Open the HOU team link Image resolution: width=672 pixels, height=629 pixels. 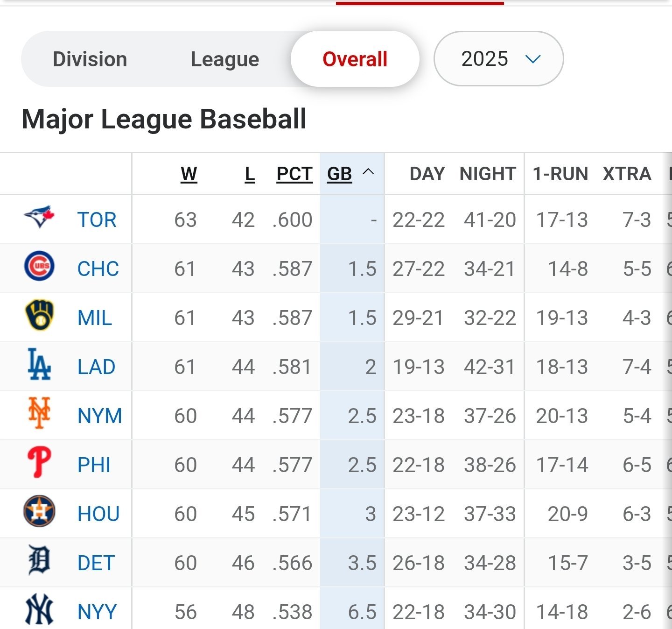(x=98, y=514)
